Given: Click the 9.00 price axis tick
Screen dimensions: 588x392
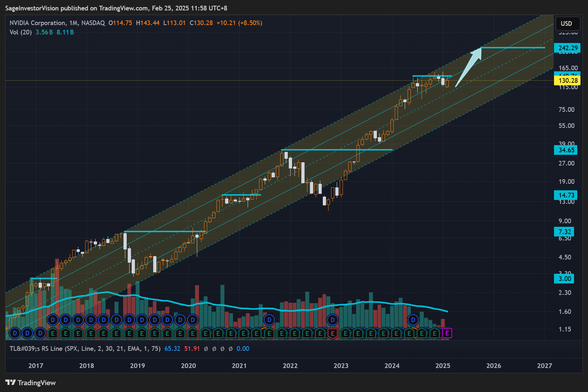Looking at the screenshot, I should coord(565,221).
